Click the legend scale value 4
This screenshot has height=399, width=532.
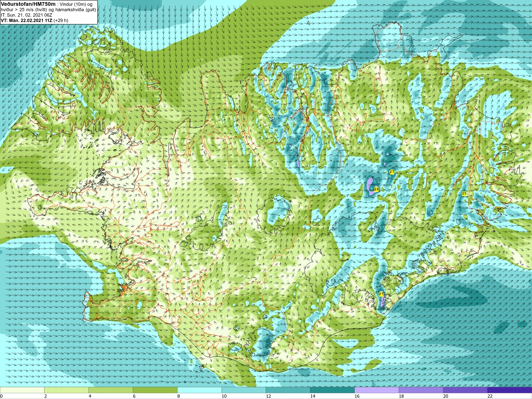[90, 397]
